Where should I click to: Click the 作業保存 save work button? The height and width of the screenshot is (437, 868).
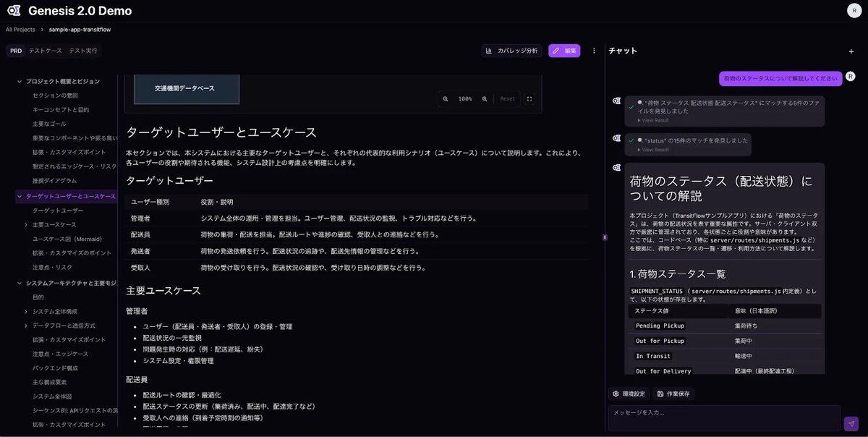pyautogui.click(x=674, y=394)
